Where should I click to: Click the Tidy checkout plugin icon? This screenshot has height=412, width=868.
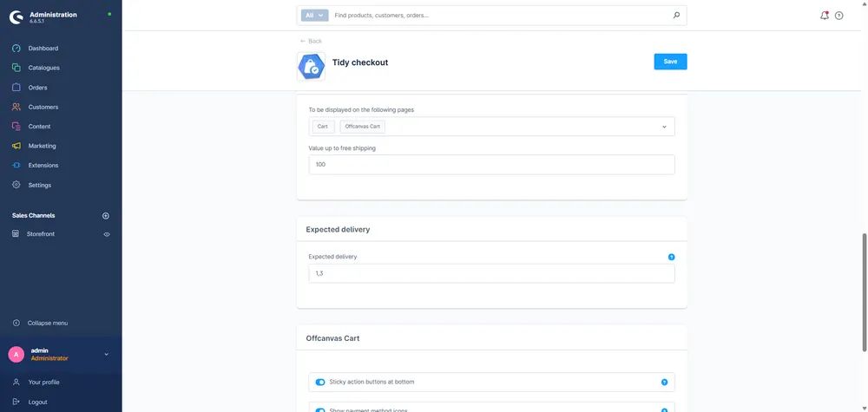tap(311, 67)
